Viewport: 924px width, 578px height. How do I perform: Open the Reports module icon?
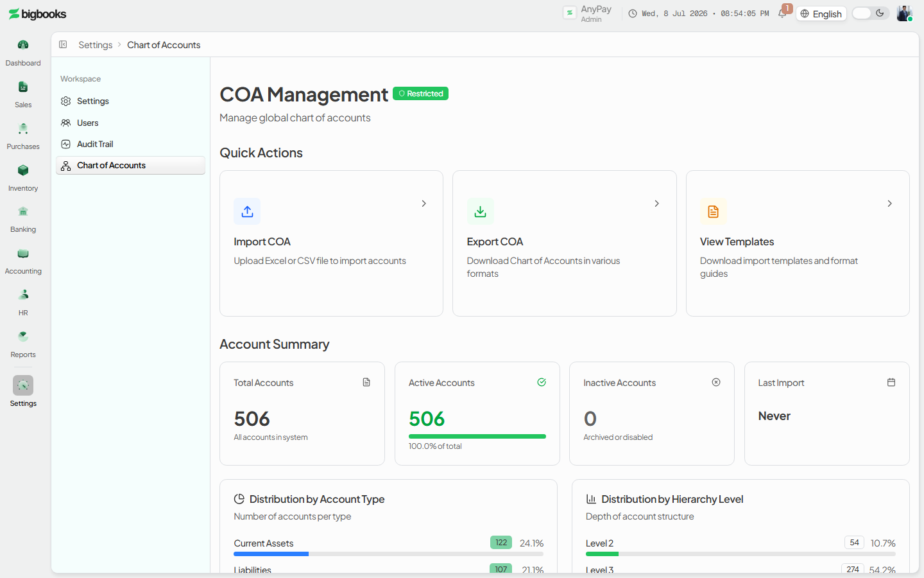point(23,337)
